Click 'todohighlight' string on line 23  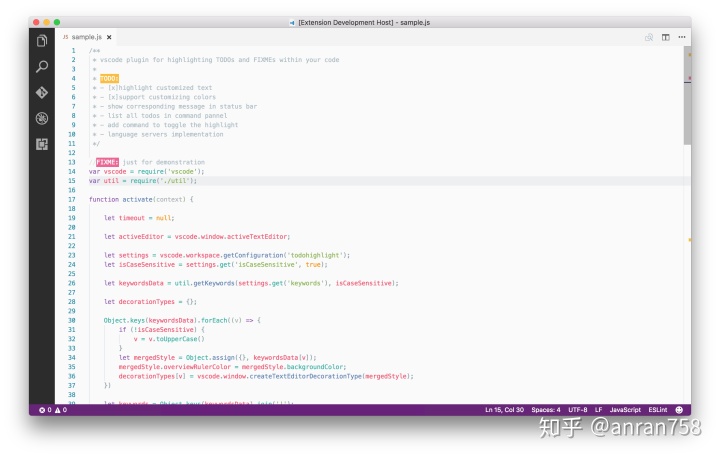315,255
